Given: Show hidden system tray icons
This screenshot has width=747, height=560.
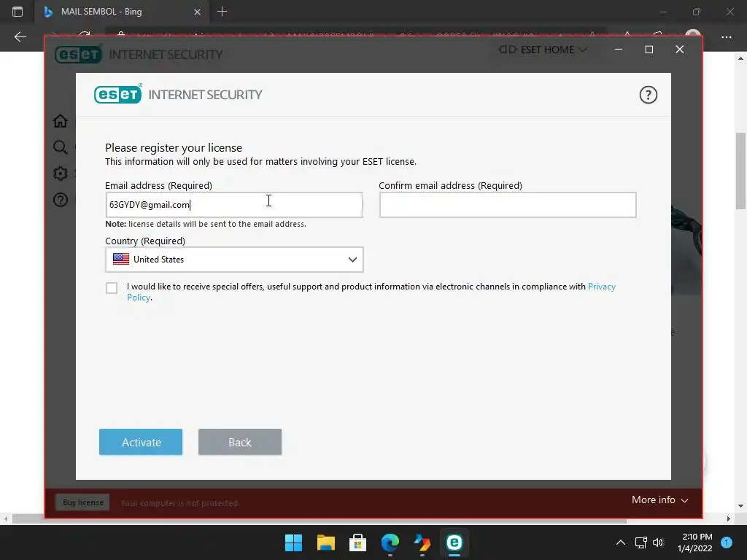Looking at the screenshot, I should click(620, 542).
